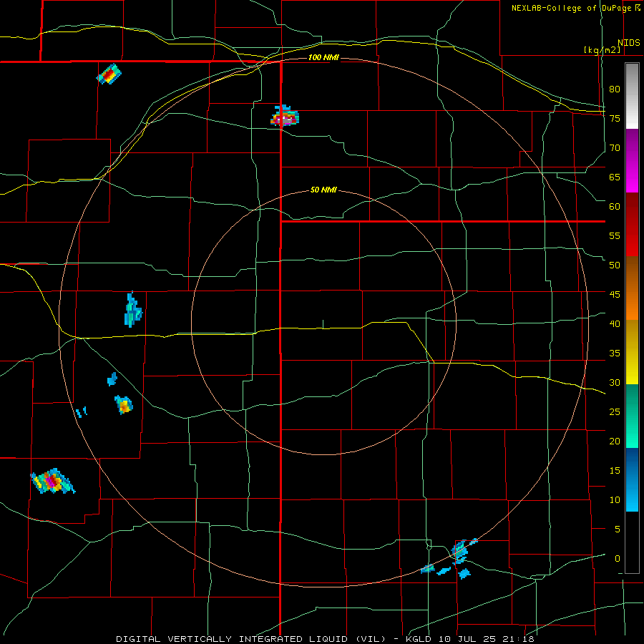This screenshot has height=644, width=644.
Task: Click the red-core storm cell in the northwest corner
Action: pyautogui.click(x=109, y=74)
